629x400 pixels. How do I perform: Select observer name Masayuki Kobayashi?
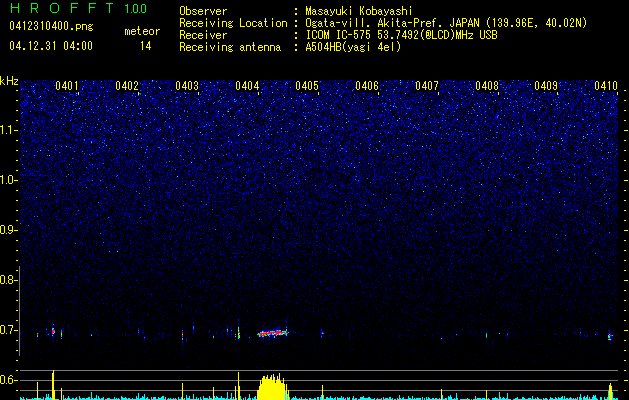click(359, 11)
